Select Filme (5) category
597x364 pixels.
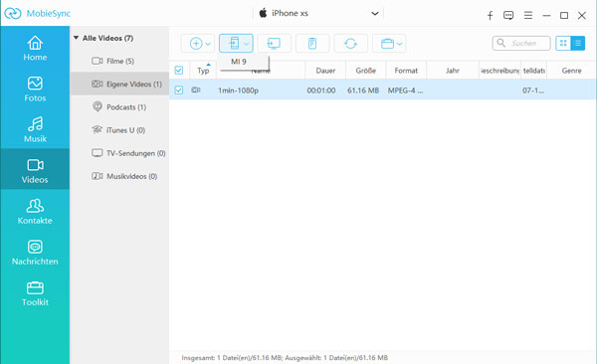119,61
